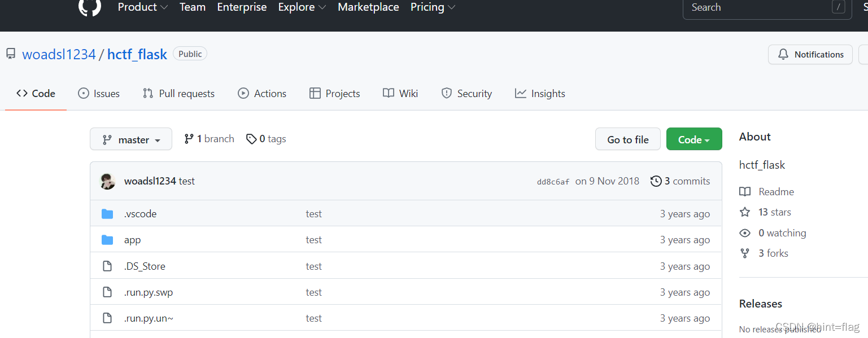Click the repository book icon beside woadsl1234
868x338 pixels.
click(11, 54)
